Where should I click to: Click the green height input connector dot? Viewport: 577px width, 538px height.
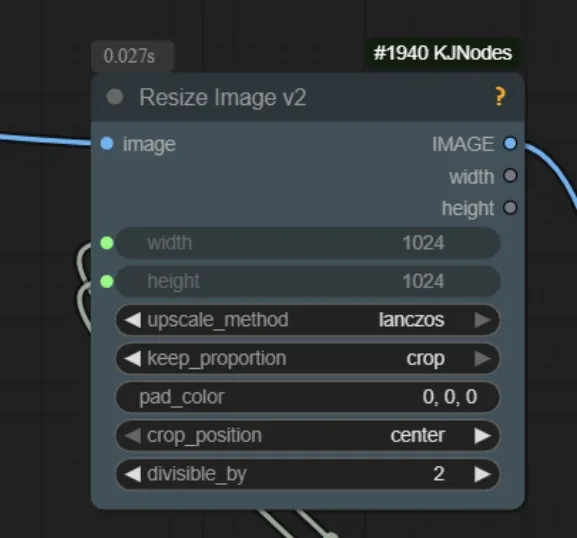point(107,282)
